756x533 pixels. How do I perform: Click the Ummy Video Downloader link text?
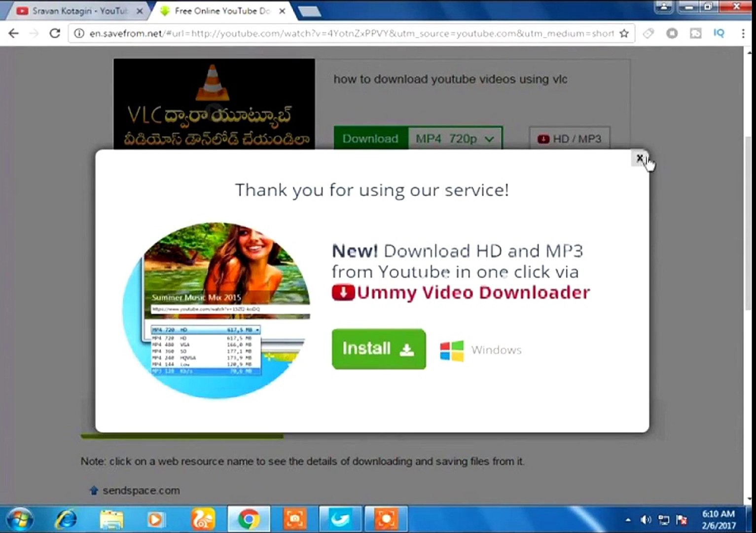tap(473, 293)
